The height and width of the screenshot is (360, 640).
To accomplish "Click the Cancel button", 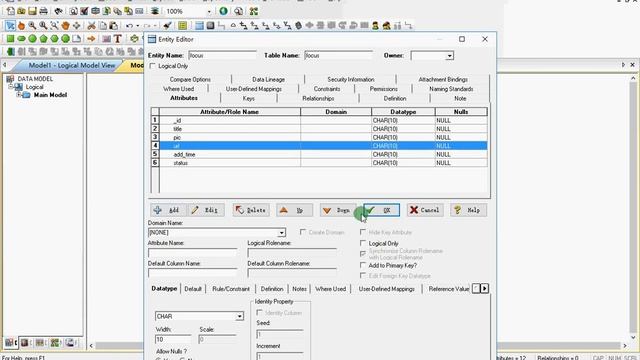I will (425, 210).
